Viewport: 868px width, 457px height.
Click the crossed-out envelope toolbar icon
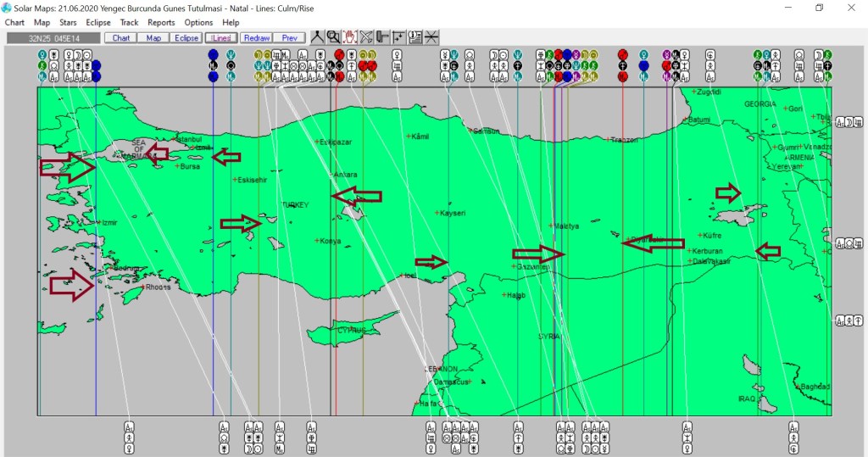pyautogui.click(x=366, y=37)
